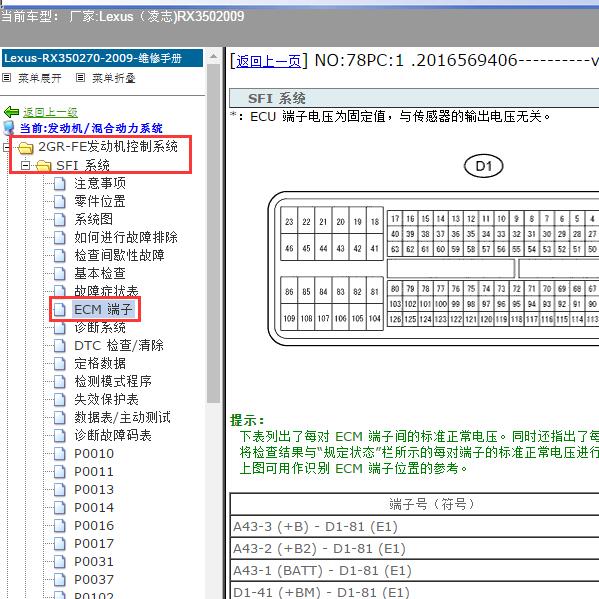Open the 故障症状表 entry

click(x=106, y=291)
